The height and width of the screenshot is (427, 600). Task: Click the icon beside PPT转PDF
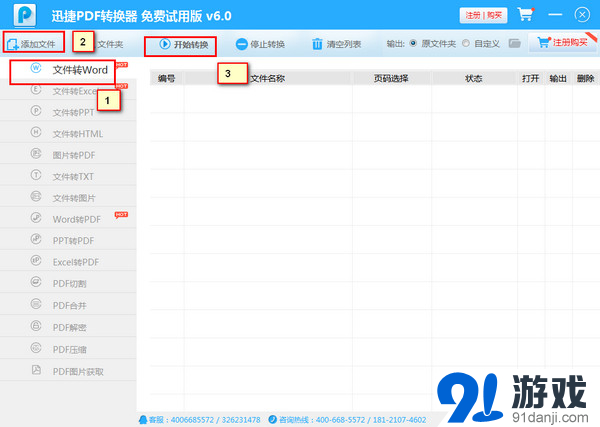click(36, 239)
